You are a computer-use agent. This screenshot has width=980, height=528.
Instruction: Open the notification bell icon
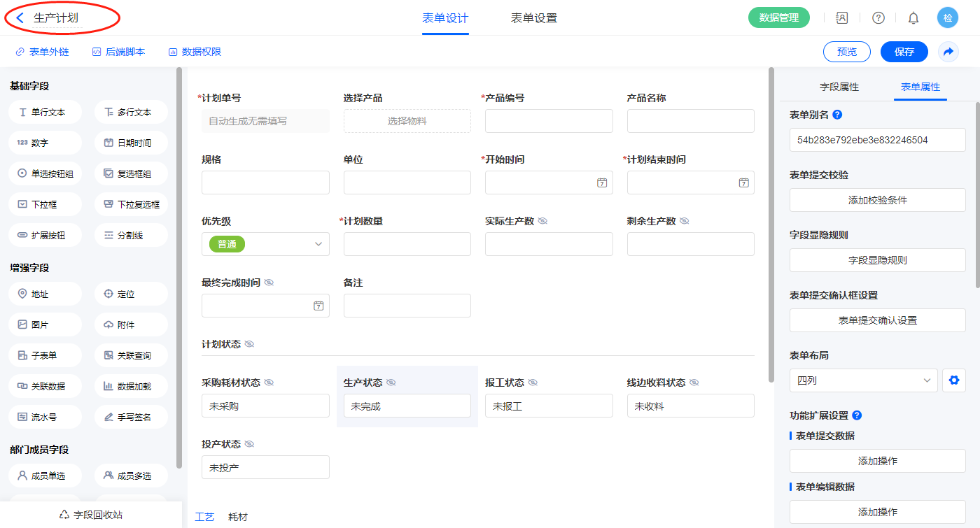tap(913, 18)
